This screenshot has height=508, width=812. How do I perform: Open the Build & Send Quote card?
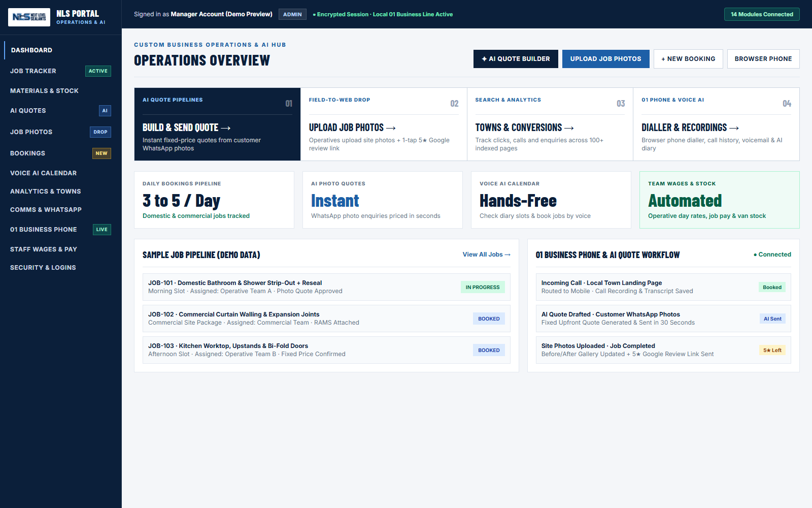[x=217, y=124]
